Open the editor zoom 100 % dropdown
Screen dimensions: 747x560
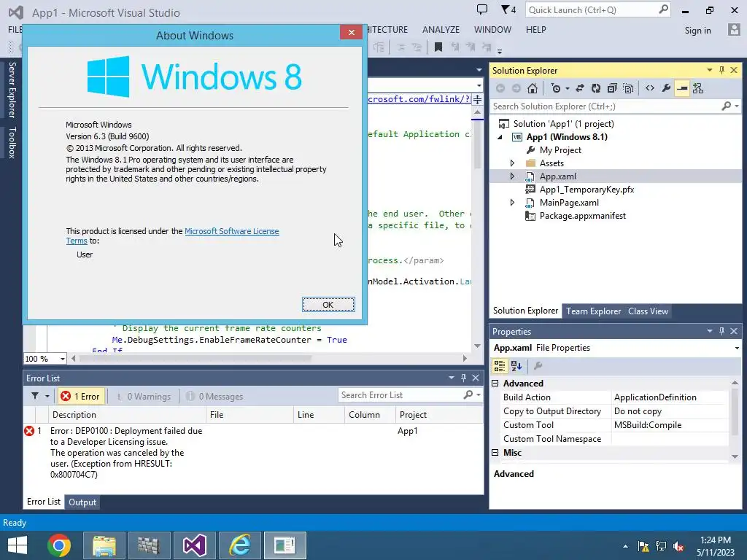pyautogui.click(x=63, y=359)
